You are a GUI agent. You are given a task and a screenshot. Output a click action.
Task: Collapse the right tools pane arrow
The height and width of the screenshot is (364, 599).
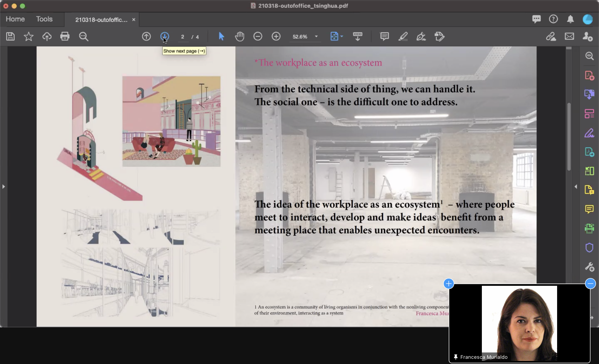576,187
